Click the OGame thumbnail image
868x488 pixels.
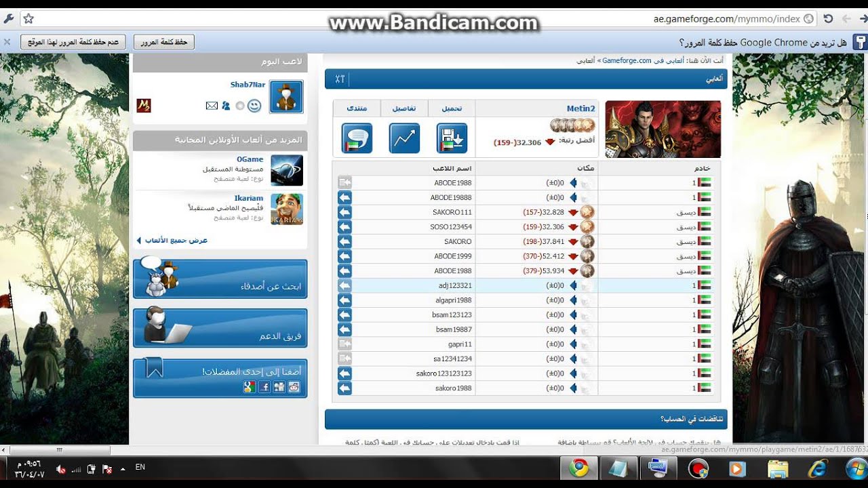[x=287, y=170]
